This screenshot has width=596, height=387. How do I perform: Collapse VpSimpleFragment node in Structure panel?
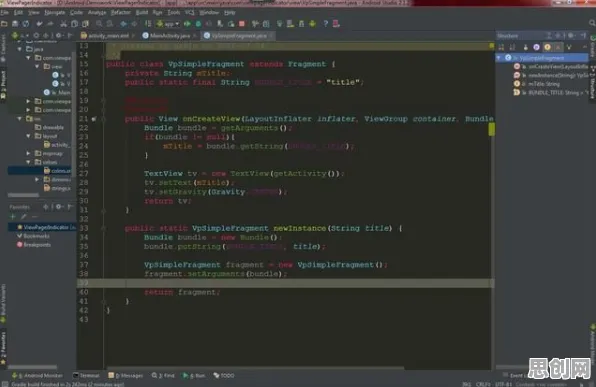point(499,58)
